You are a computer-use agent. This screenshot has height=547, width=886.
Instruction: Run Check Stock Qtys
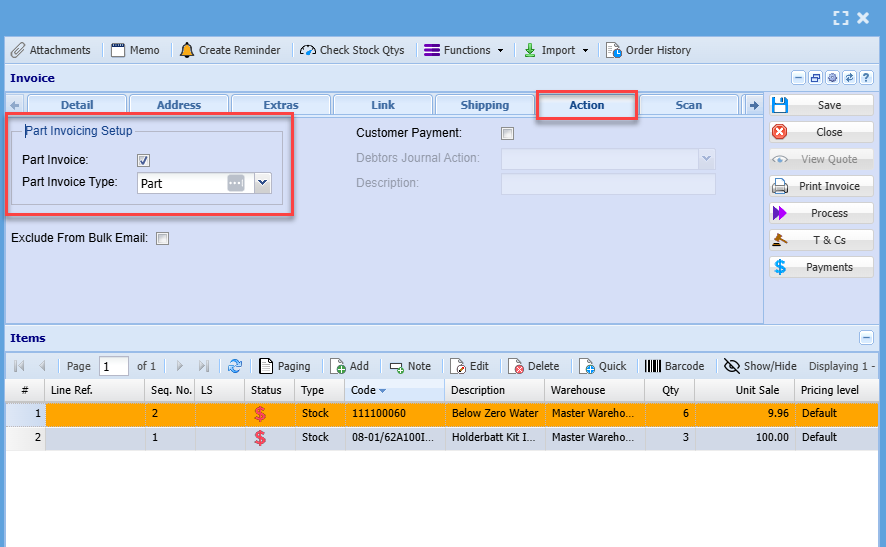coord(352,50)
